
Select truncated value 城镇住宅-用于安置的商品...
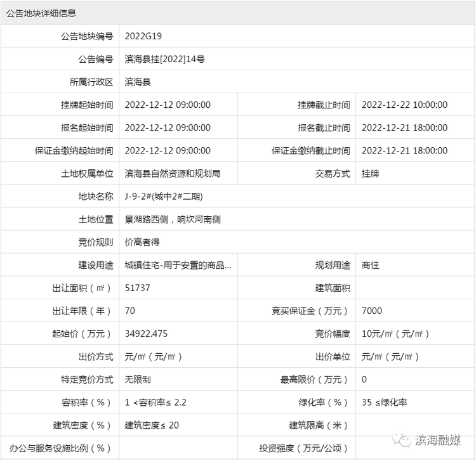tap(178, 265)
